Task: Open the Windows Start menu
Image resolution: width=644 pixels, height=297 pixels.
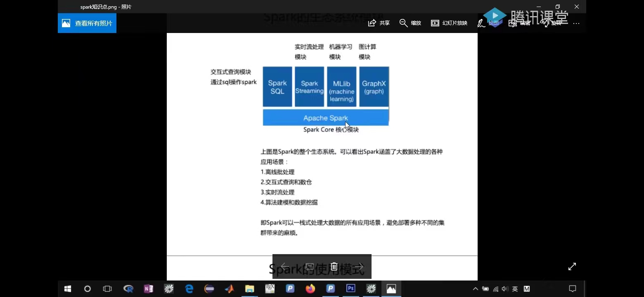Action: click(x=68, y=289)
